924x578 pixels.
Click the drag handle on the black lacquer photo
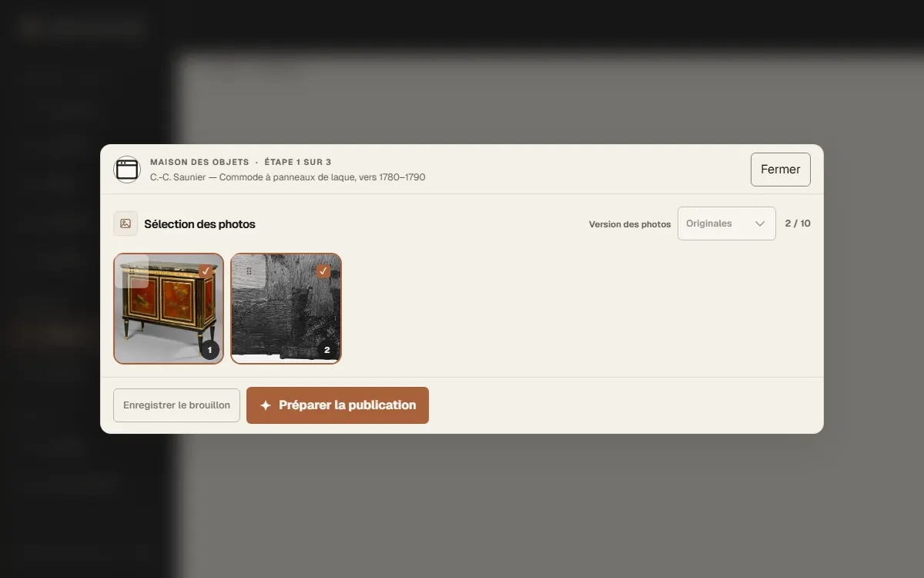pos(249,271)
